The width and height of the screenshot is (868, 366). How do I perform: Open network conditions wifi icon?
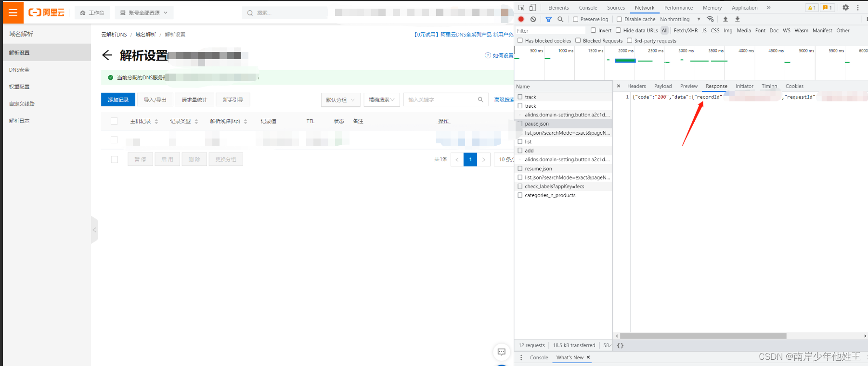[x=710, y=19]
